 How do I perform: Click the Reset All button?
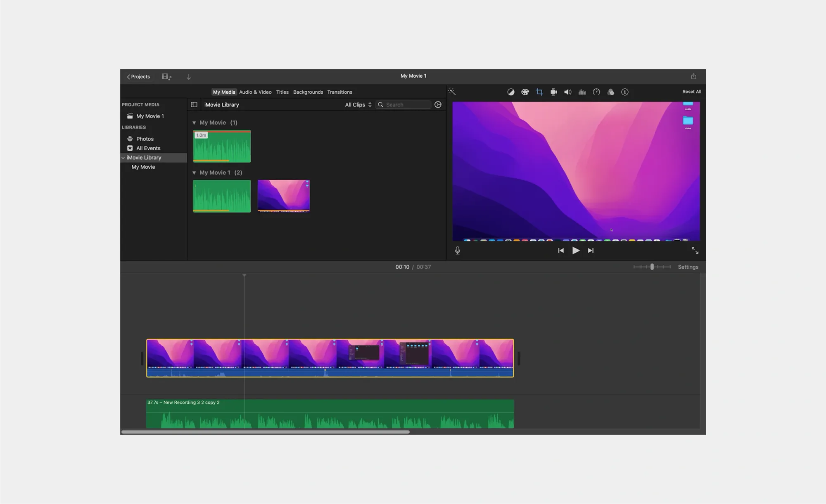coord(691,92)
